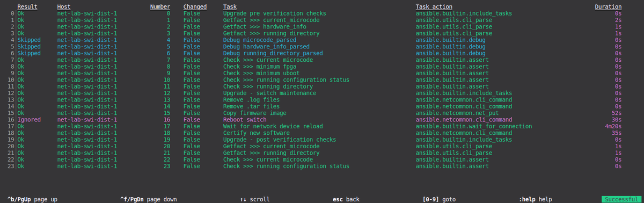Click the Task action column header

tap(434, 6)
